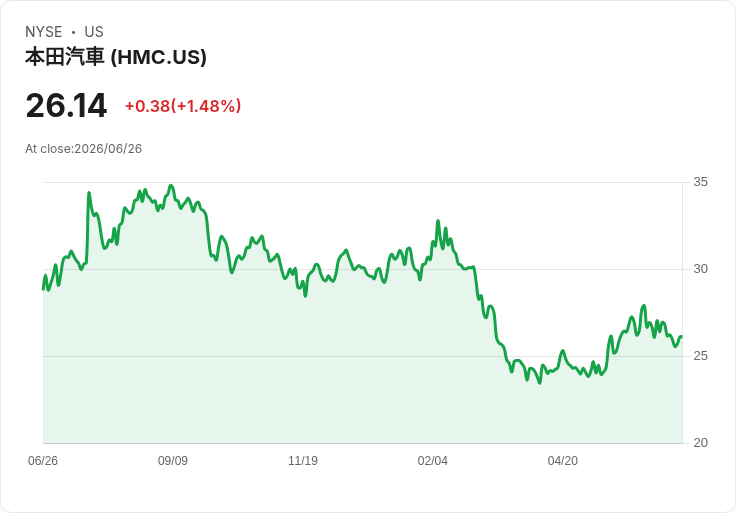
Task: Click the 04/20 date axis label
Action: 563,460
